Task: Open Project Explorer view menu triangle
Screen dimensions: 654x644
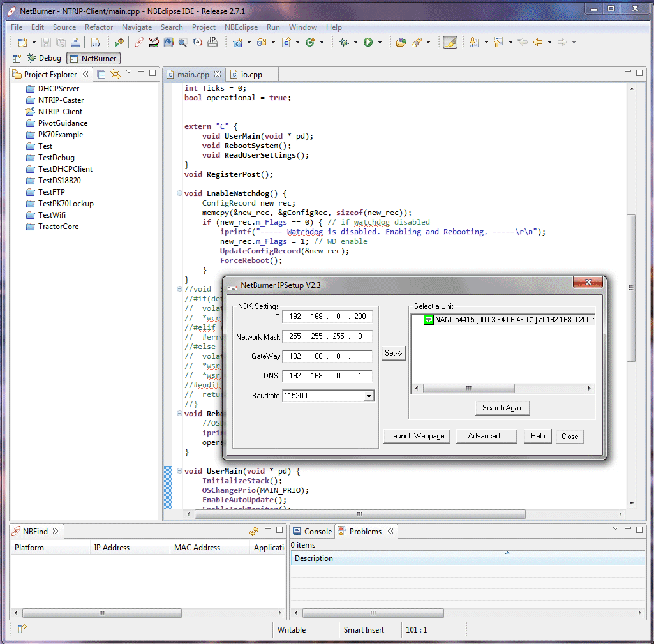Action: (x=129, y=71)
